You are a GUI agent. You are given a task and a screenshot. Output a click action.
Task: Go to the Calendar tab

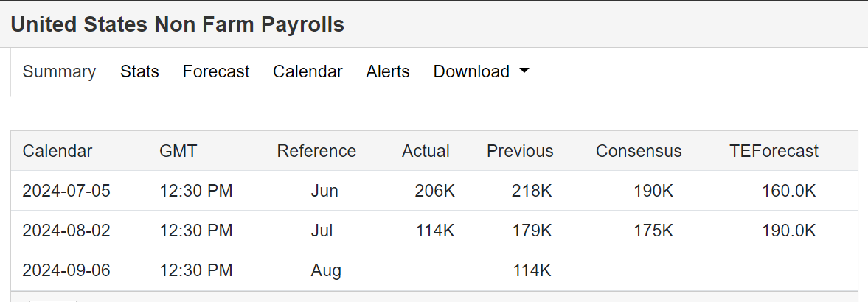pyautogui.click(x=308, y=72)
